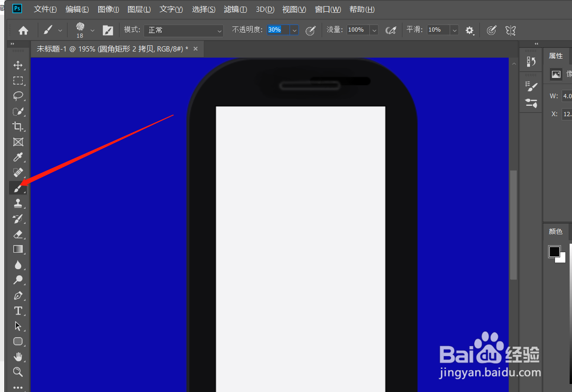
Task: Open the smoothing dropdown arrow
Action: point(454,30)
